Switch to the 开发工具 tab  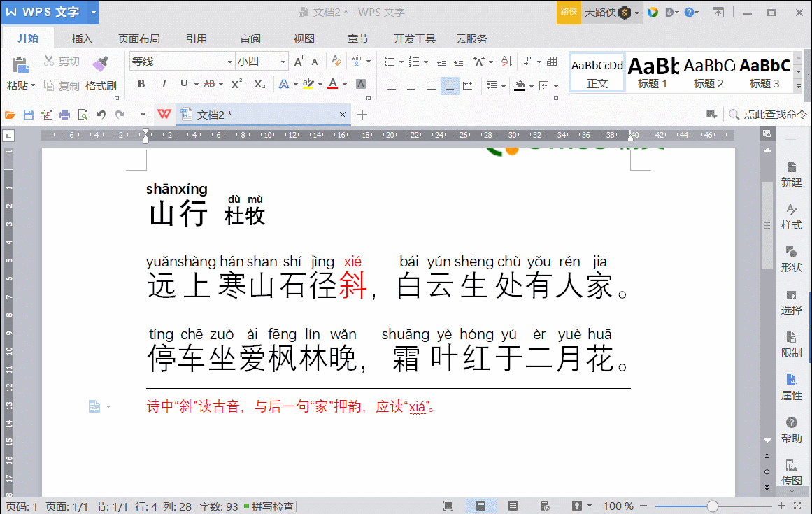(x=414, y=39)
